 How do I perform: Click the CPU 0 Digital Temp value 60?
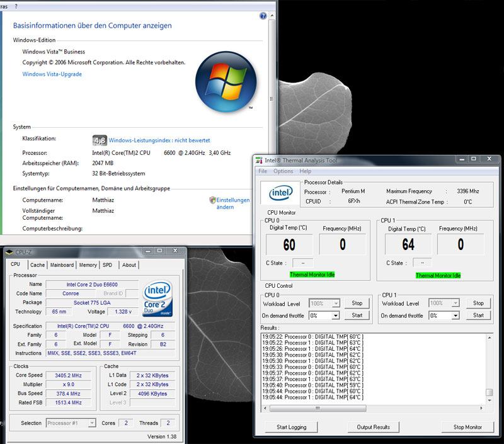(x=289, y=244)
